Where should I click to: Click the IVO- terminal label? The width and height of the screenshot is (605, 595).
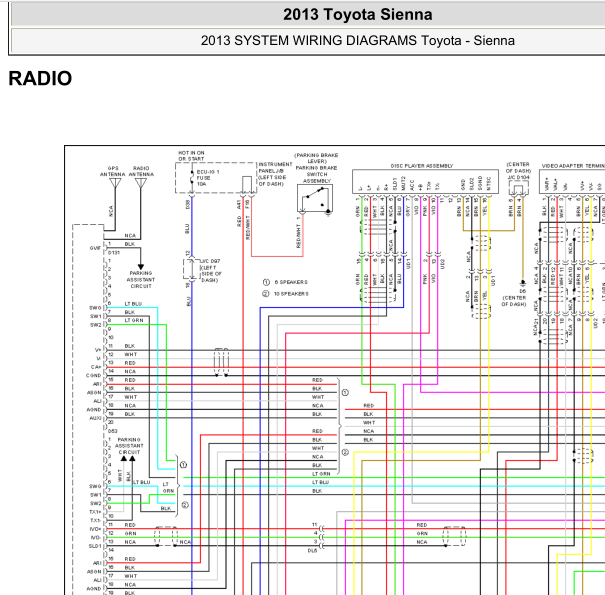point(96,538)
